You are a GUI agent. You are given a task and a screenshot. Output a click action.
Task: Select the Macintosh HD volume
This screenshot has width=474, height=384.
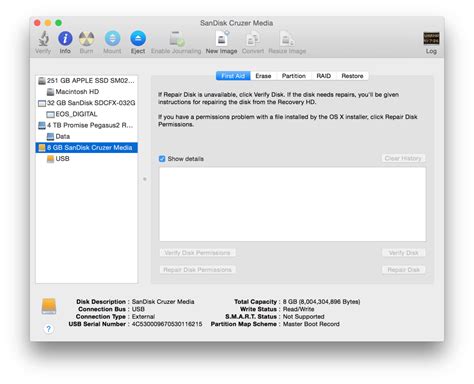[87, 92]
